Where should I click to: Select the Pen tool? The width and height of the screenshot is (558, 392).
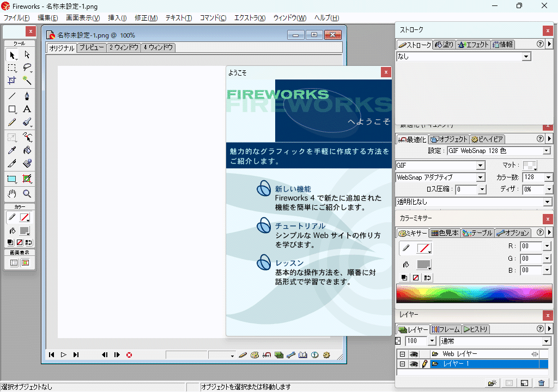pos(26,96)
